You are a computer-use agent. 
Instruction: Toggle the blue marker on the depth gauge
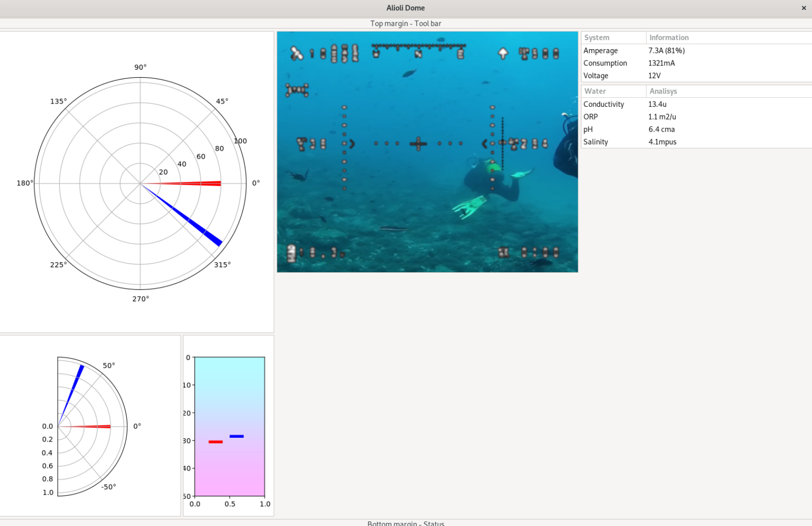pos(237,436)
